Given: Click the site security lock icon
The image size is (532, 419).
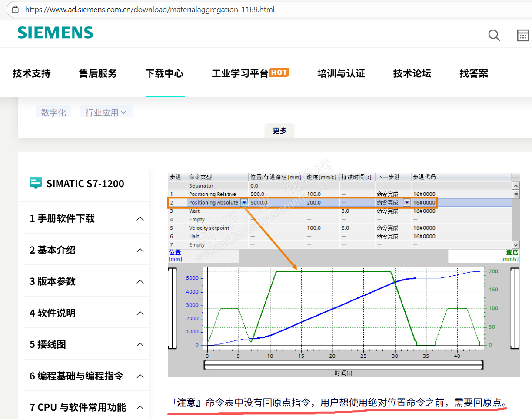Looking at the screenshot, I should [15, 9].
